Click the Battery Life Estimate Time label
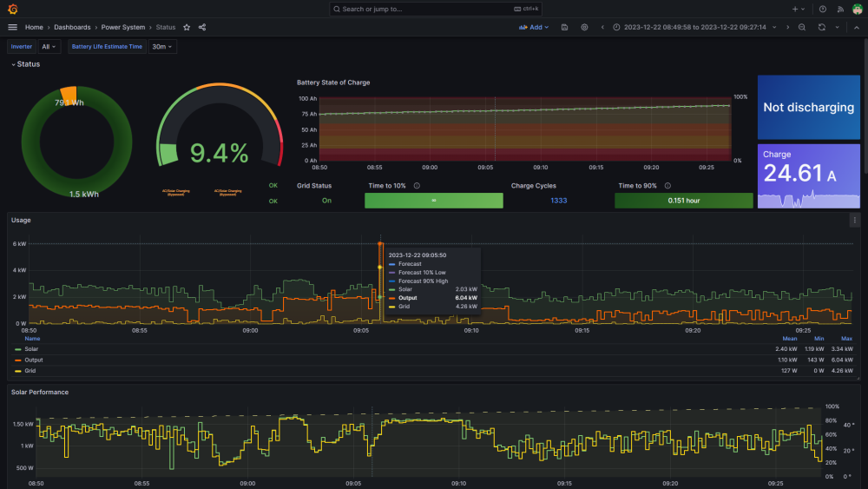The height and width of the screenshot is (489, 868). 107,47
